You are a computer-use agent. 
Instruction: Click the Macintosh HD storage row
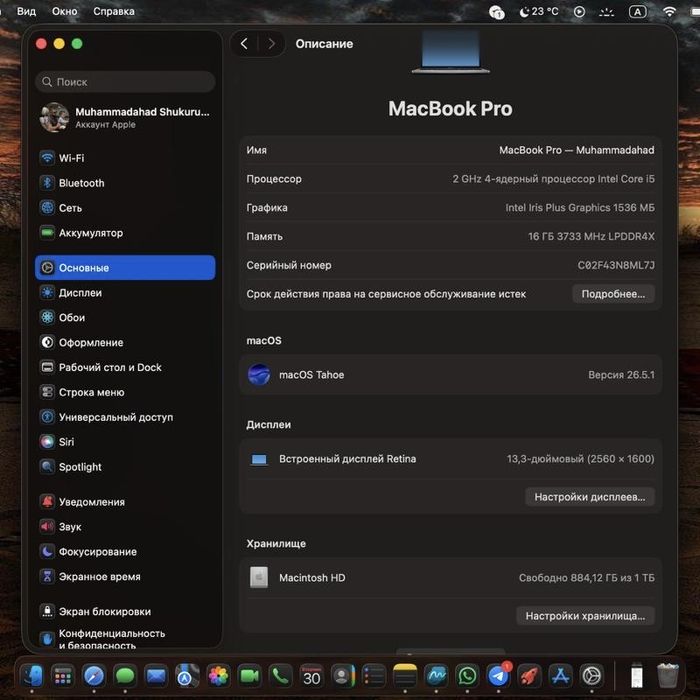point(450,578)
